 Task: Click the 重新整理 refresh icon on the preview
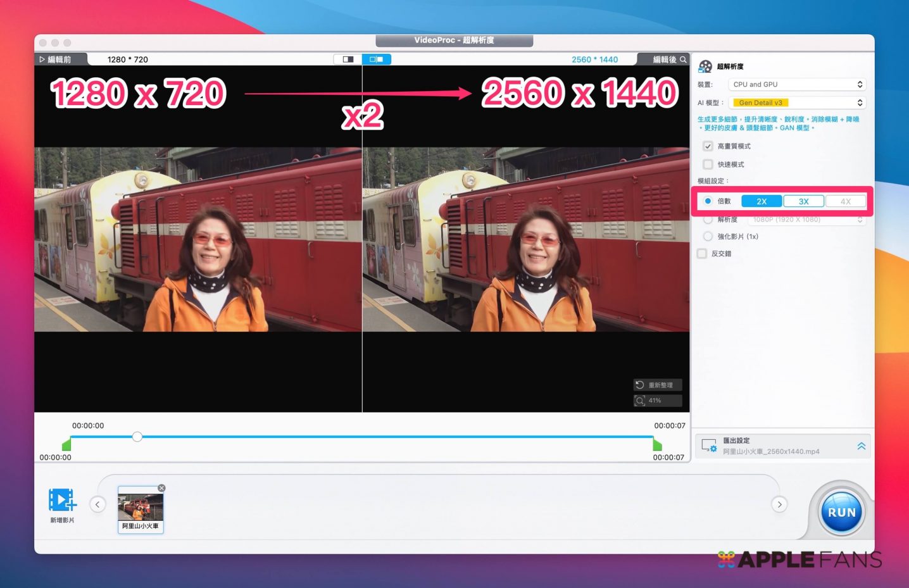point(640,385)
